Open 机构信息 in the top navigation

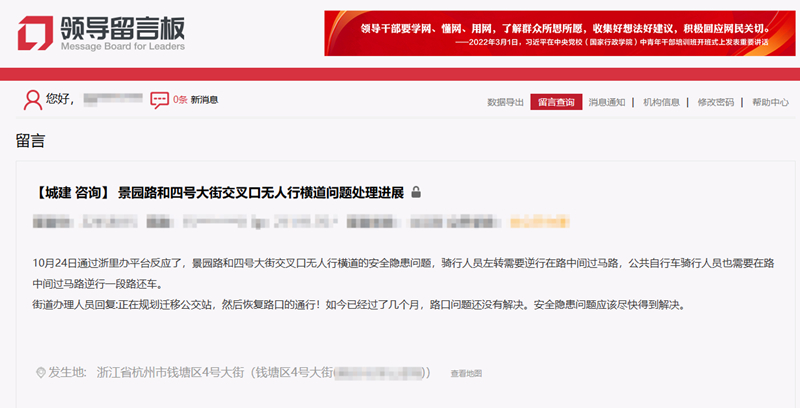tap(661, 102)
